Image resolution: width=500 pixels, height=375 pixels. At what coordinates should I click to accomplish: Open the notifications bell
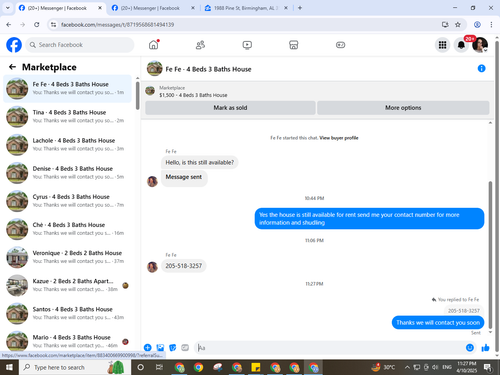click(461, 45)
